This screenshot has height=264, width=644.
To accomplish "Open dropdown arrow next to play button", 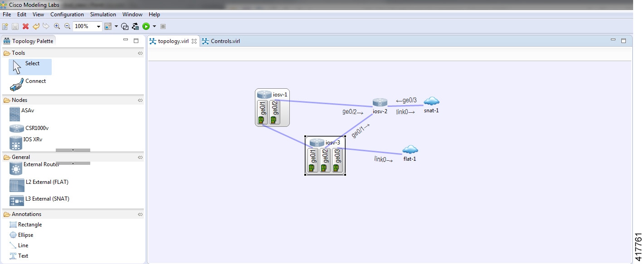I will pyautogui.click(x=154, y=27).
